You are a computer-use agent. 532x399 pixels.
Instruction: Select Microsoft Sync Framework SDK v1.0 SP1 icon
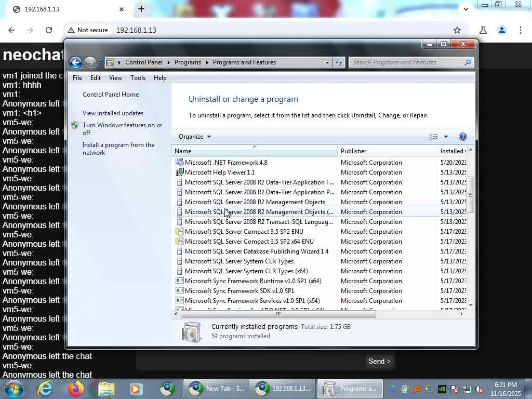pos(179,290)
